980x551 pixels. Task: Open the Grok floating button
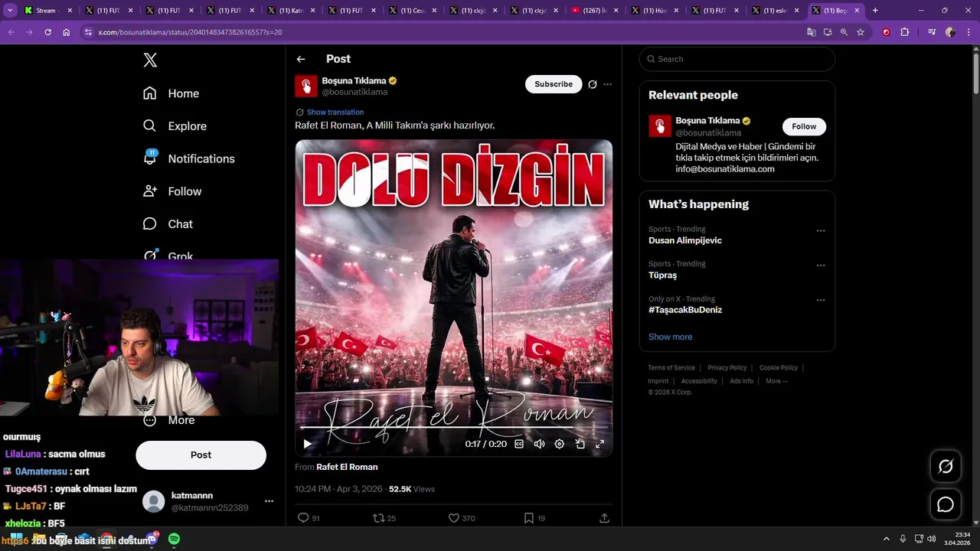click(946, 466)
